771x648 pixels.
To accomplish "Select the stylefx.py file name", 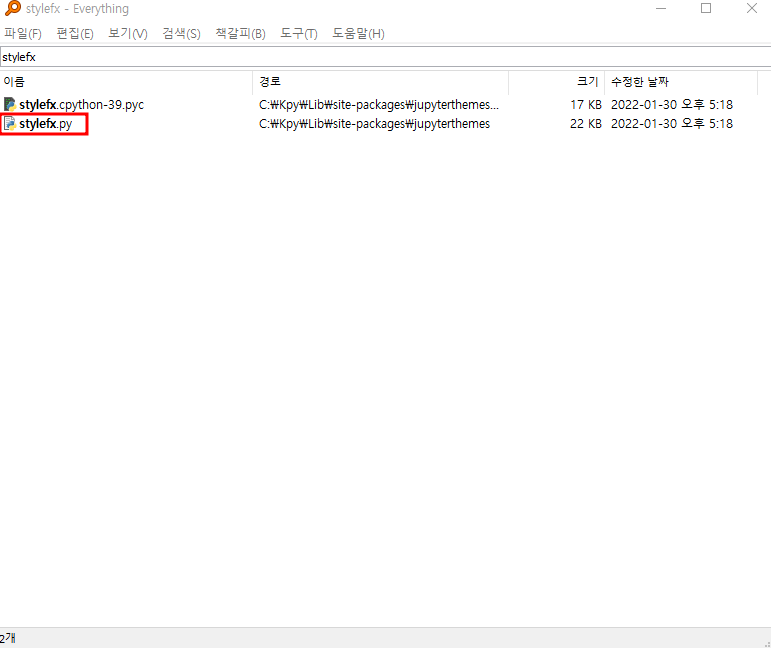I will [x=46, y=124].
